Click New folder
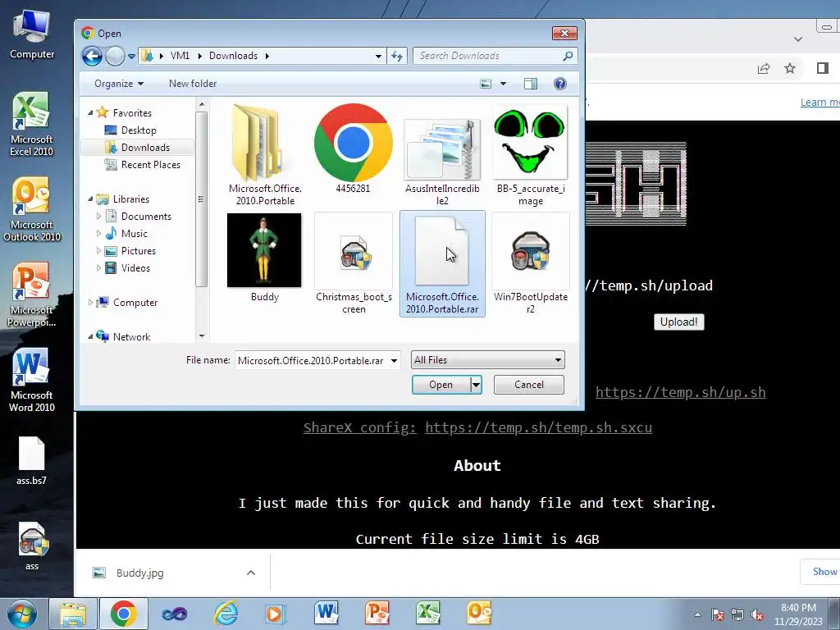Viewport: 840px width, 630px height. 193,84
